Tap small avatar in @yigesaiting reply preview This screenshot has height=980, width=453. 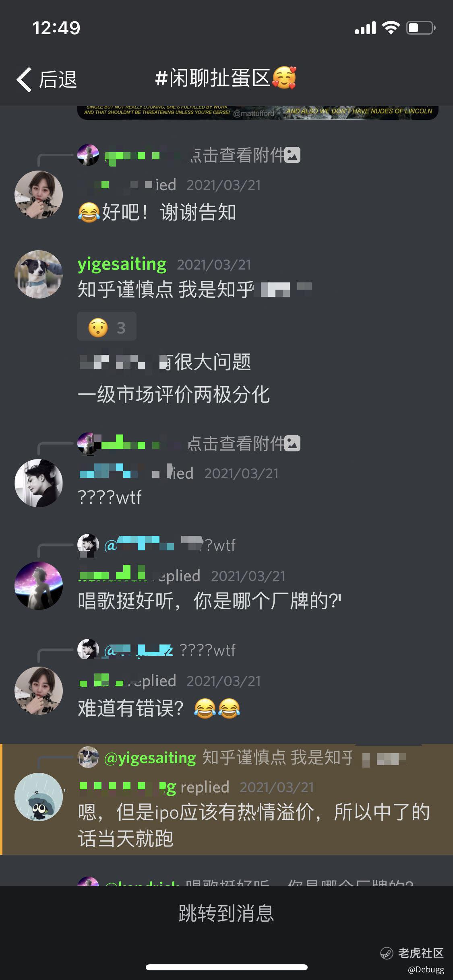88,758
